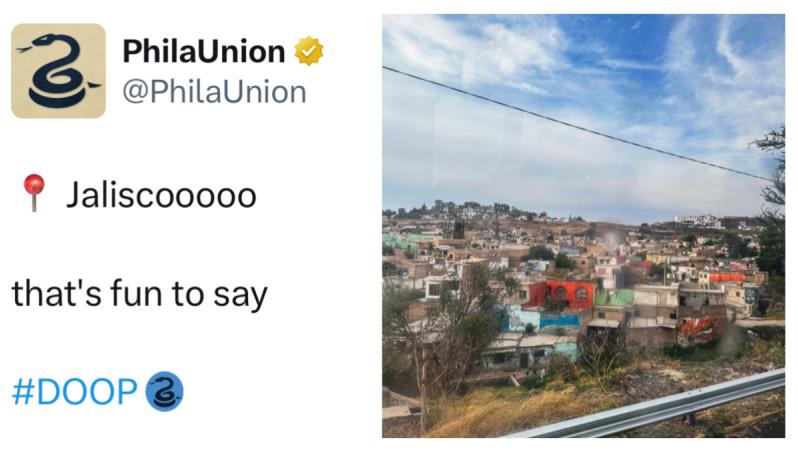Image resolution: width=798 pixels, height=450 pixels.
Task: Open the @PhilaUnion handle link
Action: (214, 92)
